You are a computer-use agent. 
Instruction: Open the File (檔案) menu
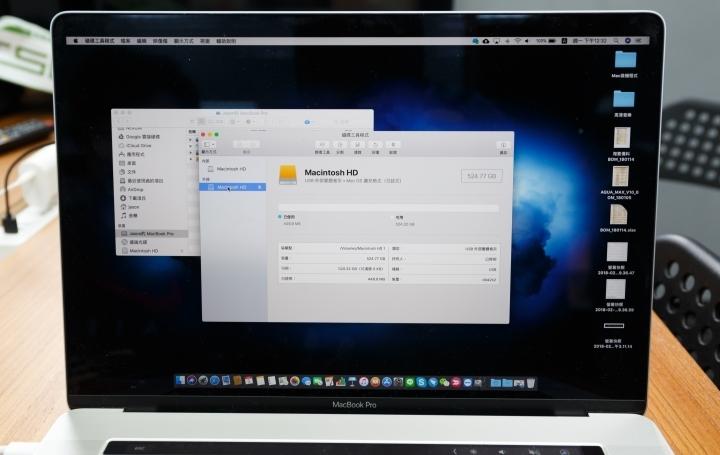pos(125,41)
